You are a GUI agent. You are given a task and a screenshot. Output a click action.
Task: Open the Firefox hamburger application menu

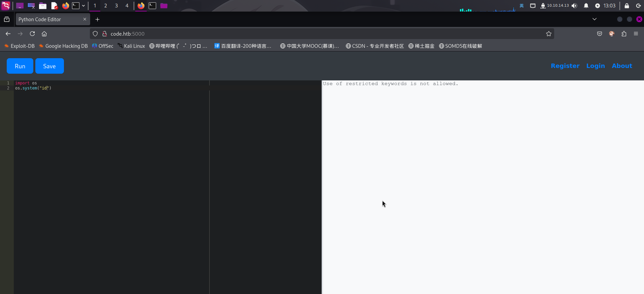[636, 34]
